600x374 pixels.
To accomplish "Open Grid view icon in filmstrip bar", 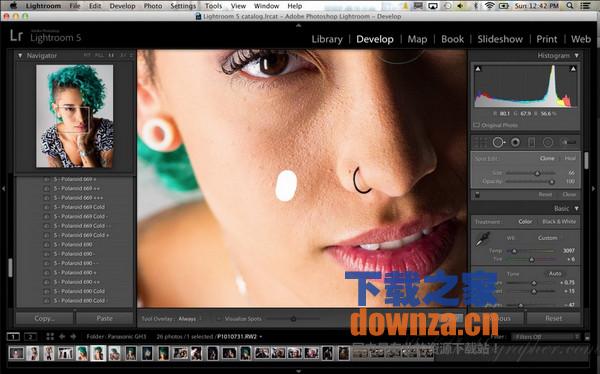I will point(50,337).
